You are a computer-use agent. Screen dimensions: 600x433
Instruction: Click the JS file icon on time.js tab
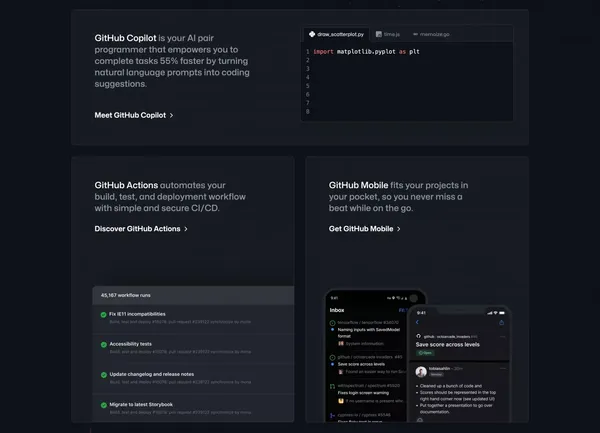pyautogui.click(x=379, y=34)
